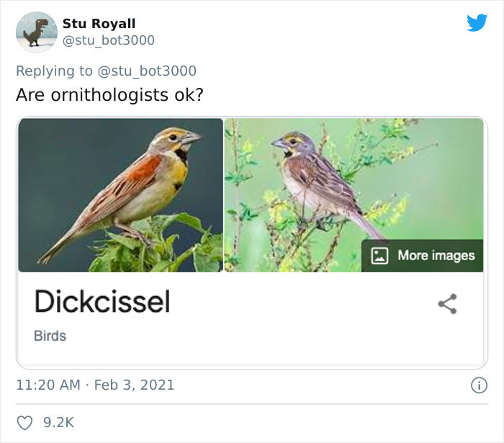
Task: Click the Dickcissel card title
Action: (102, 303)
